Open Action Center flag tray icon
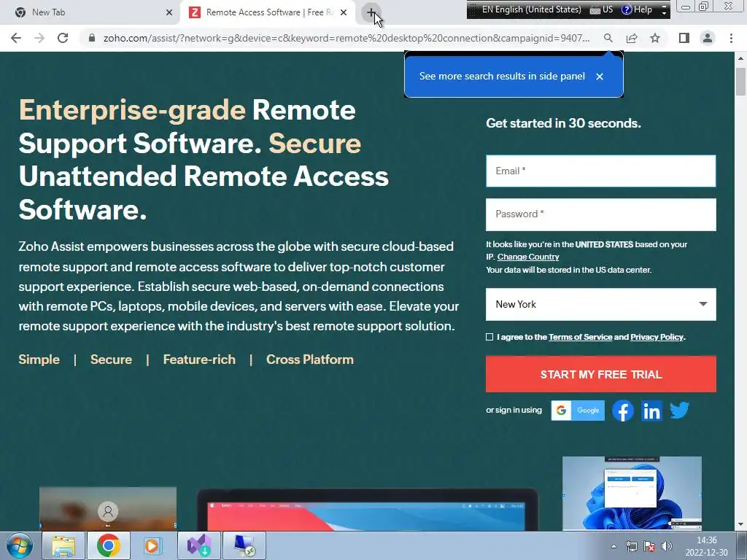The height and width of the screenshot is (560, 747). pos(649,546)
